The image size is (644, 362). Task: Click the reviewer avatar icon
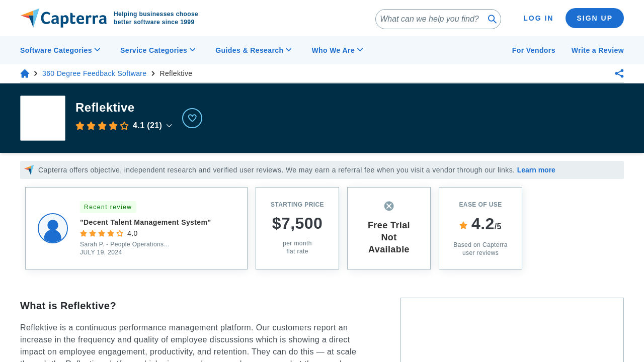point(53,228)
